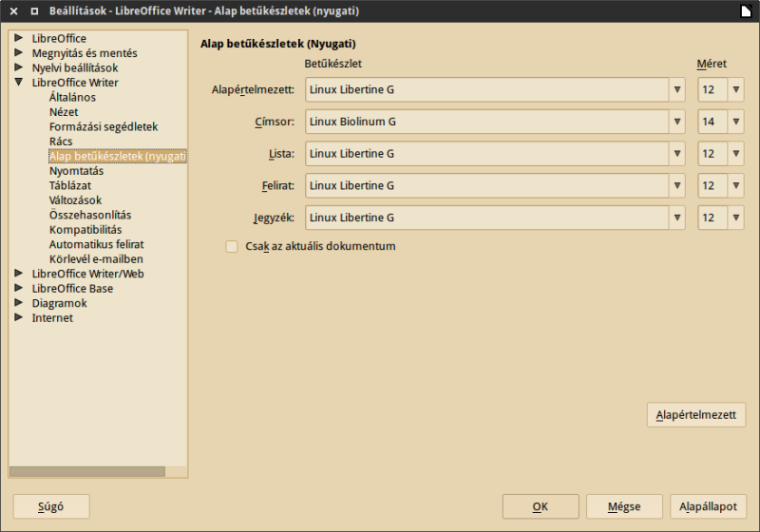Select Automatikus felirat item

point(97,244)
